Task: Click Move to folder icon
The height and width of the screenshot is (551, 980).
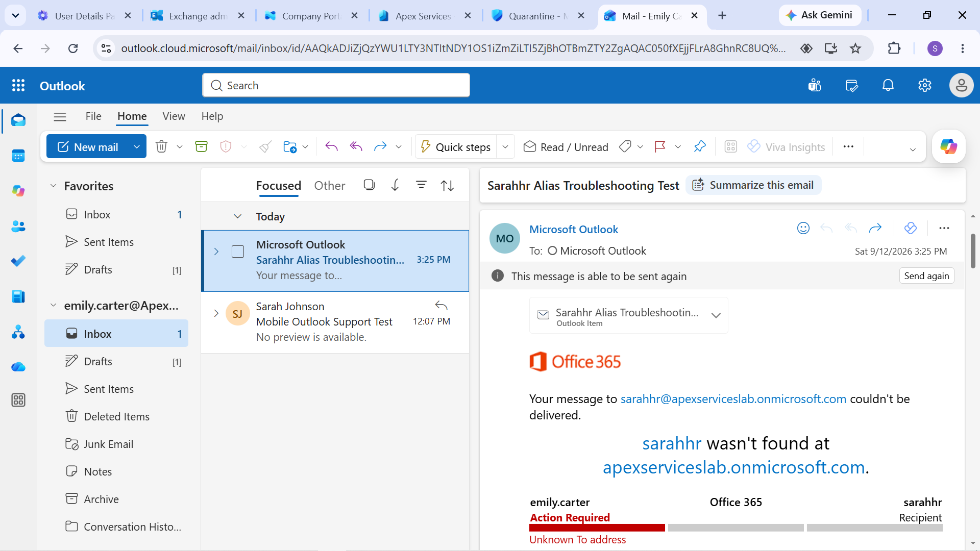Action: (290, 147)
